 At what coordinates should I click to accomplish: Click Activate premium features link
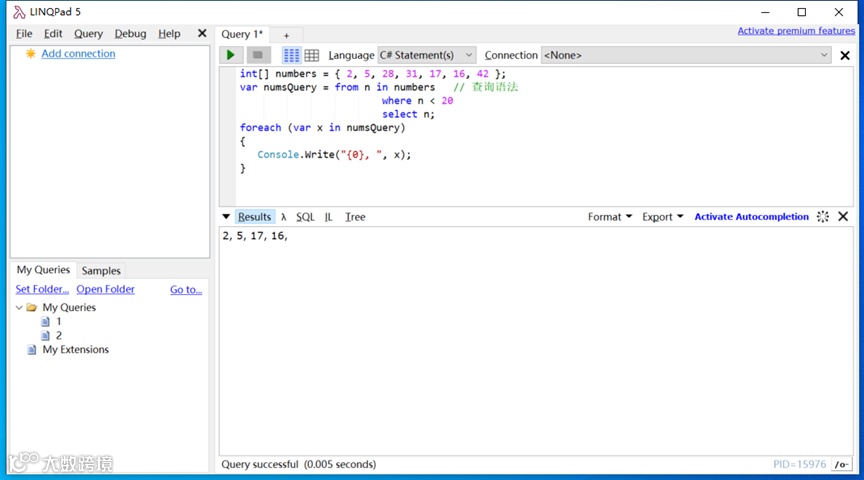tap(796, 31)
